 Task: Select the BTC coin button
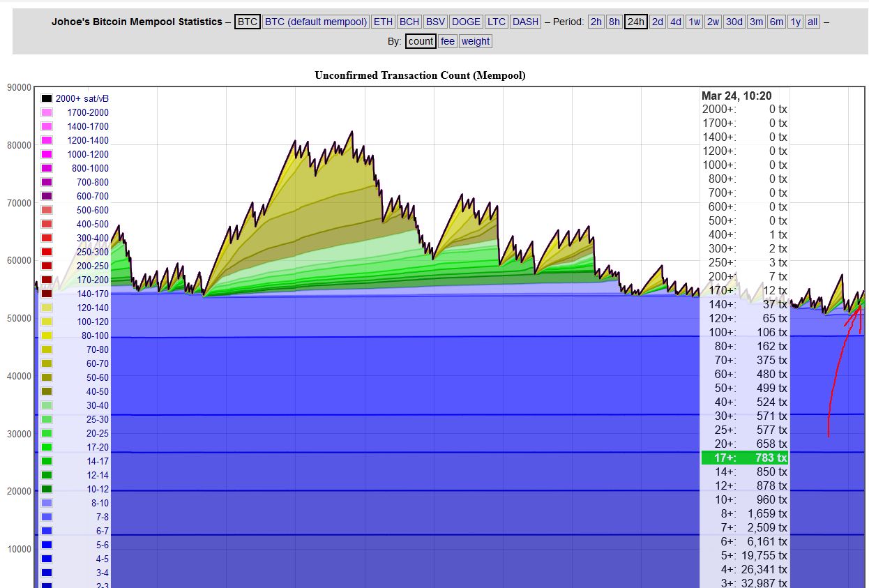pyautogui.click(x=248, y=22)
